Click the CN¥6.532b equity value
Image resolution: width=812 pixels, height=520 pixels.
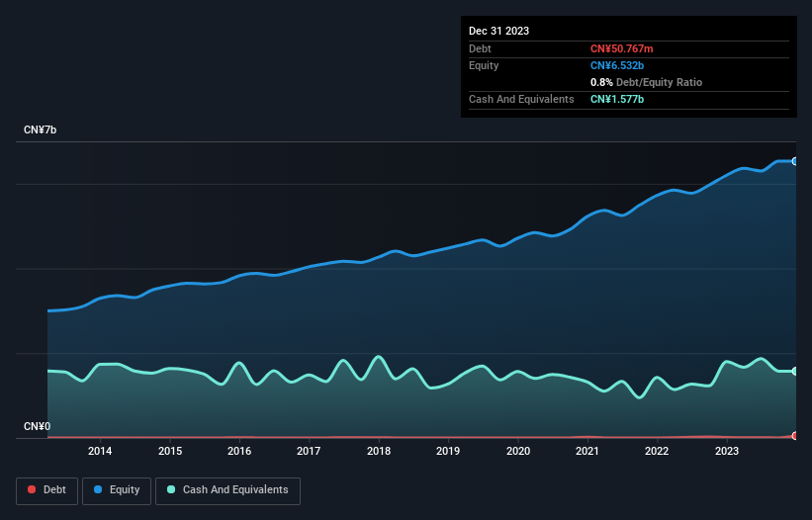617,65
